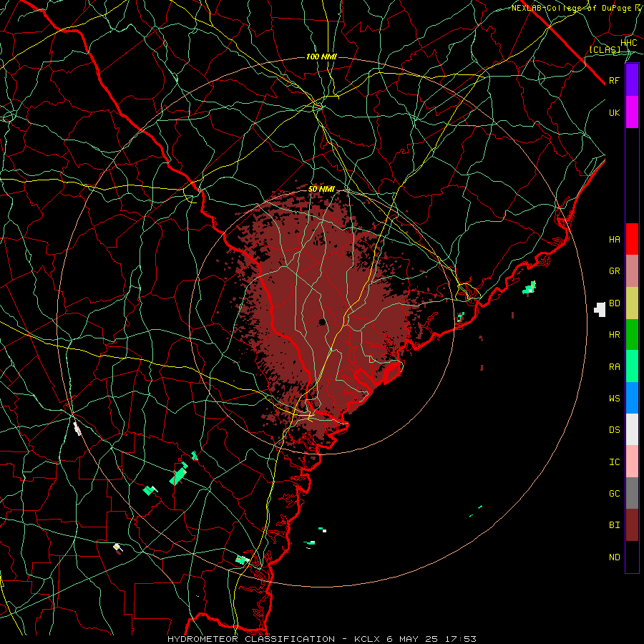Click the 50 NMI range ring label
The image size is (644, 644).
coord(321,189)
